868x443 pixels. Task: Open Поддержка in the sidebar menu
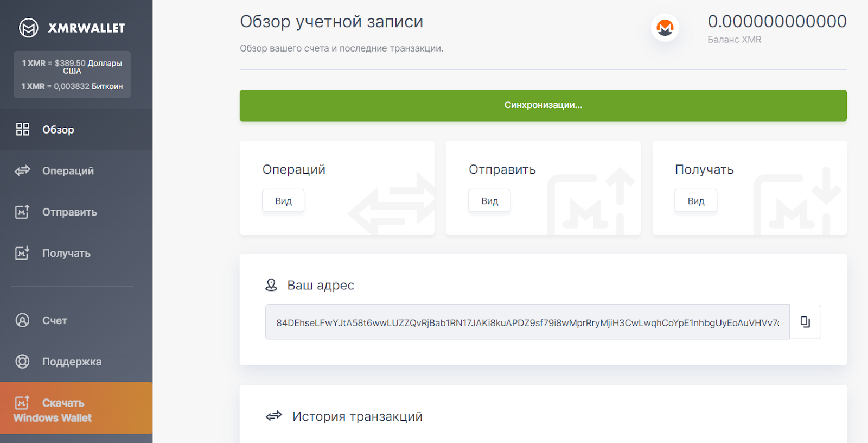coord(76,362)
